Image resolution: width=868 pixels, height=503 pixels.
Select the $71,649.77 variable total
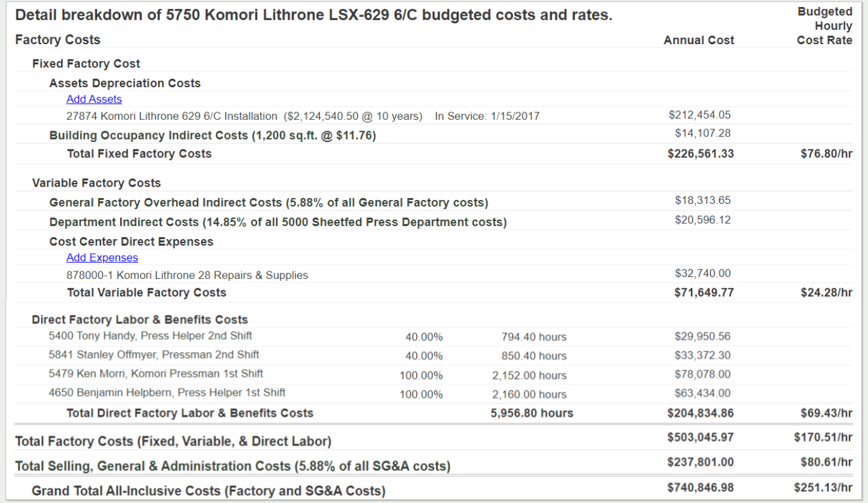click(x=704, y=293)
